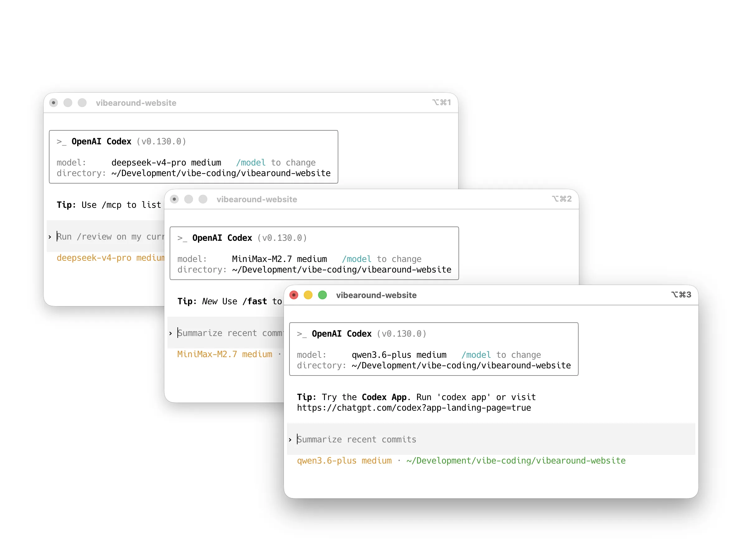Viewport: 747px width, 560px height.
Task: Click the 'deepseek-v4-pro medium' model value in header box
Action: pos(166,162)
